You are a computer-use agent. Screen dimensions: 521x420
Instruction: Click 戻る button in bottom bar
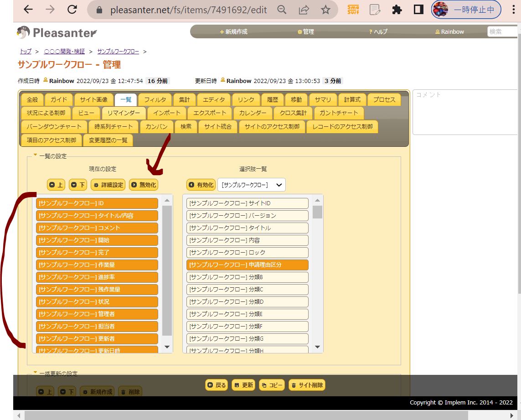point(217,385)
